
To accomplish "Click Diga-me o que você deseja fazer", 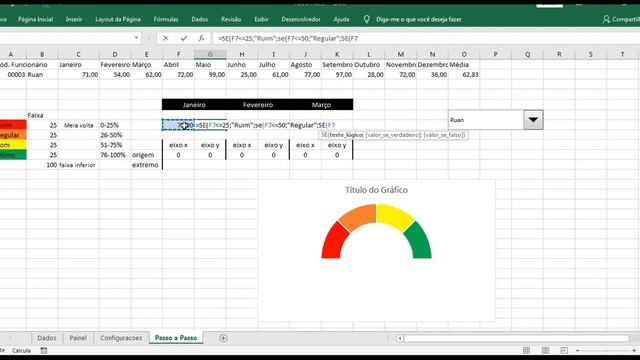I will [x=419, y=19].
